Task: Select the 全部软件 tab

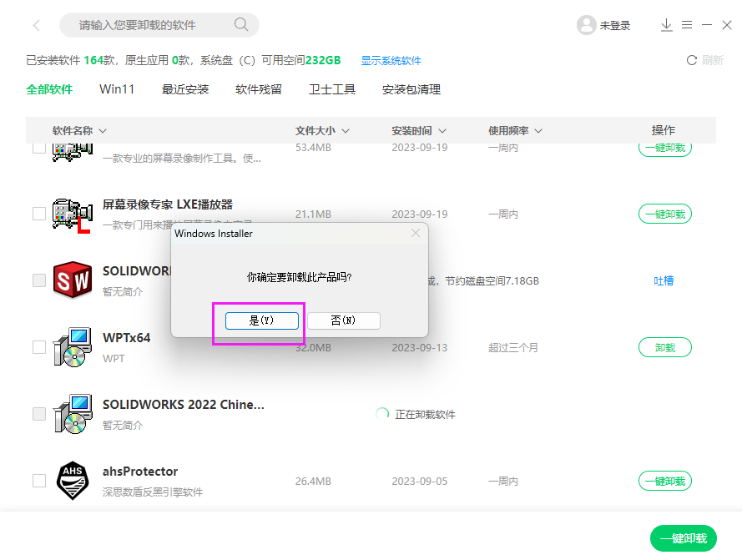Action: tap(49, 89)
